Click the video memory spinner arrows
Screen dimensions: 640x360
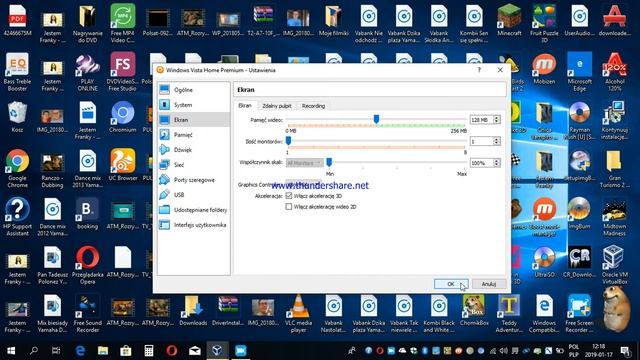pyautogui.click(x=497, y=120)
